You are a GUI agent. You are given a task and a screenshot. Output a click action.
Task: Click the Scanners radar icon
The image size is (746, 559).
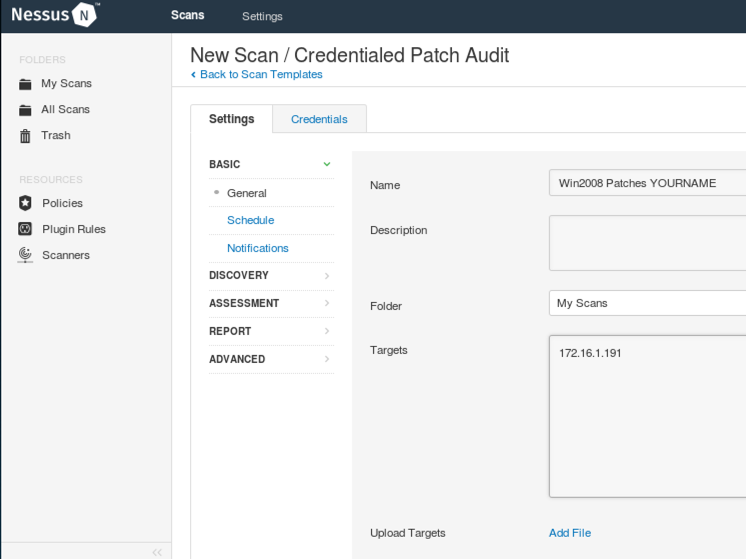pos(26,255)
